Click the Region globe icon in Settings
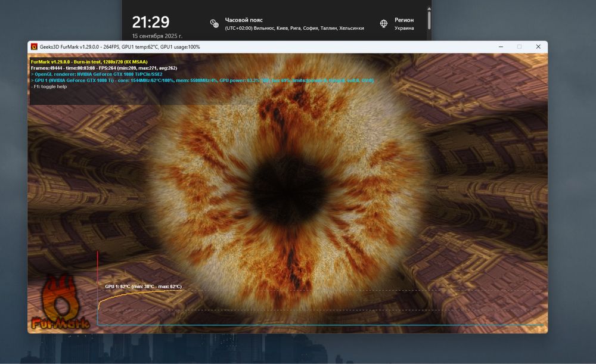 384,24
